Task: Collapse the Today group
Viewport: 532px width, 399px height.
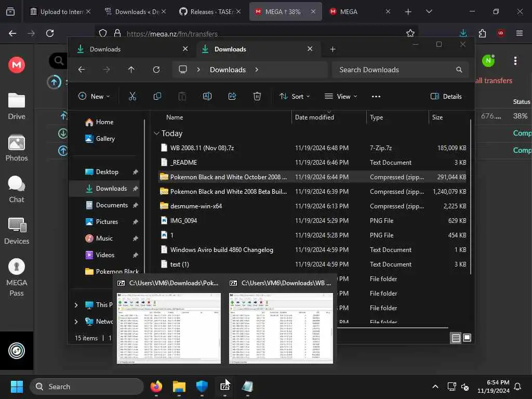Action: (156, 134)
